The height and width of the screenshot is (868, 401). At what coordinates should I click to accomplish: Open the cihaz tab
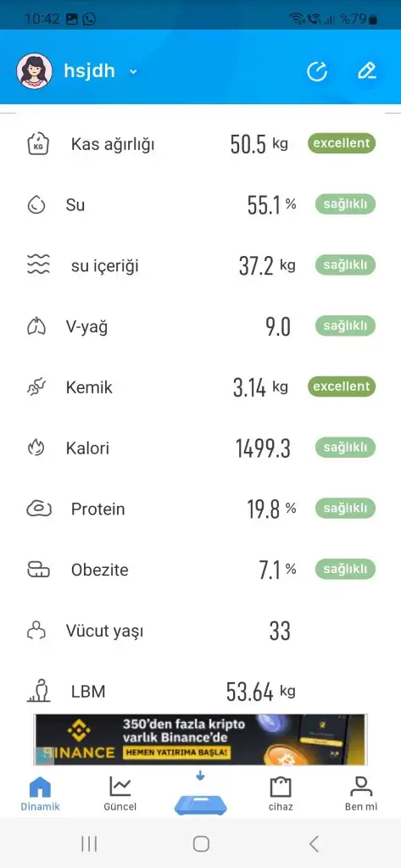point(281,793)
